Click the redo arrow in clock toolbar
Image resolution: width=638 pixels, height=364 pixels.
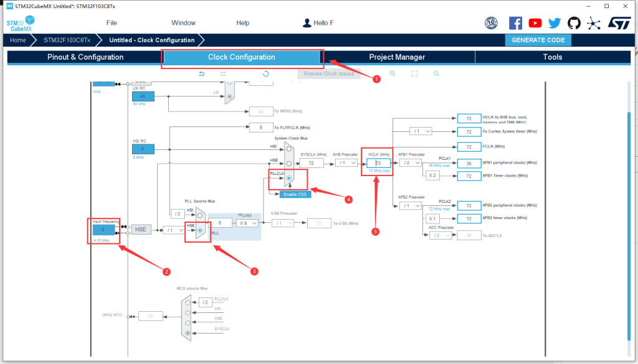[x=223, y=73]
